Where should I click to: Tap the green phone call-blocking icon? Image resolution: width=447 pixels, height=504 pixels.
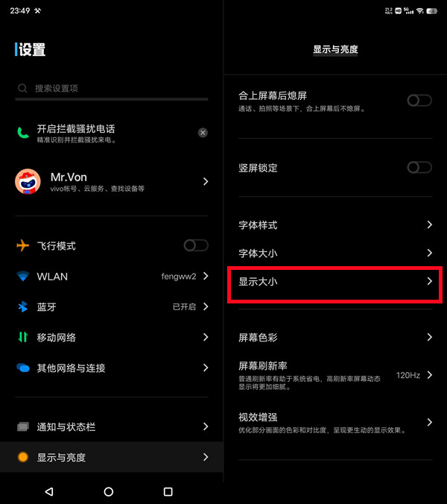click(x=23, y=133)
